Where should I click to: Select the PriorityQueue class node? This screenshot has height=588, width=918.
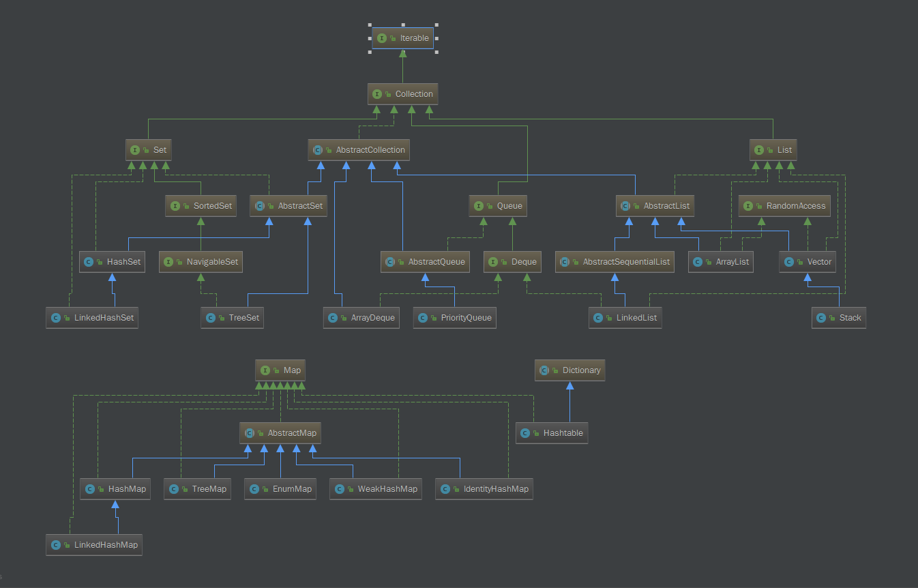click(x=454, y=318)
